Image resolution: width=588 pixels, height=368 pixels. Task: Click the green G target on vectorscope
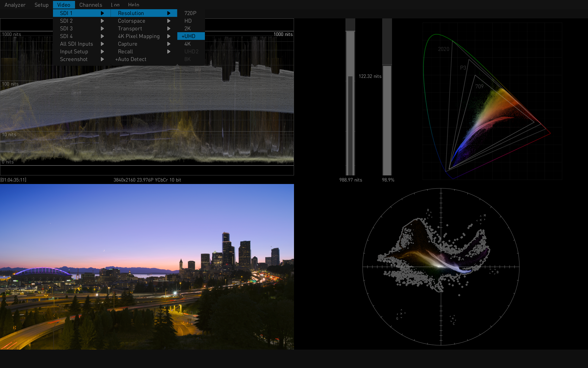coord(401,314)
